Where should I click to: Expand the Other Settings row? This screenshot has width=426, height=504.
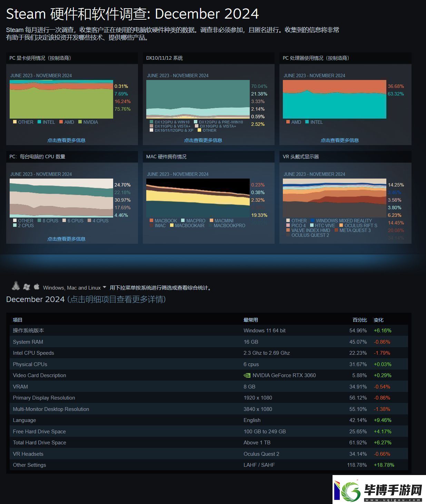click(209, 465)
